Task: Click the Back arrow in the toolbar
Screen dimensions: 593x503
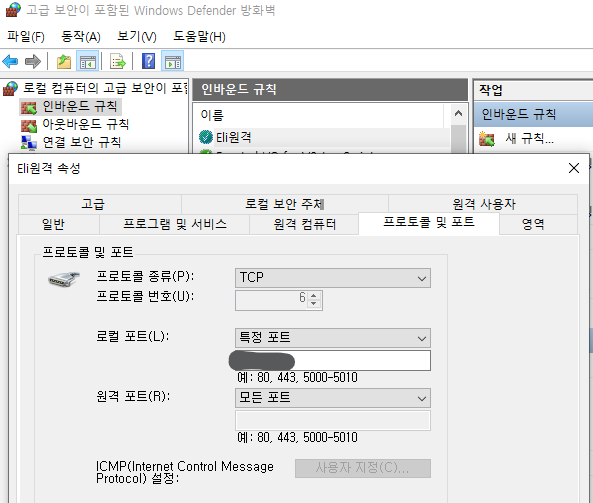Action: (10, 61)
